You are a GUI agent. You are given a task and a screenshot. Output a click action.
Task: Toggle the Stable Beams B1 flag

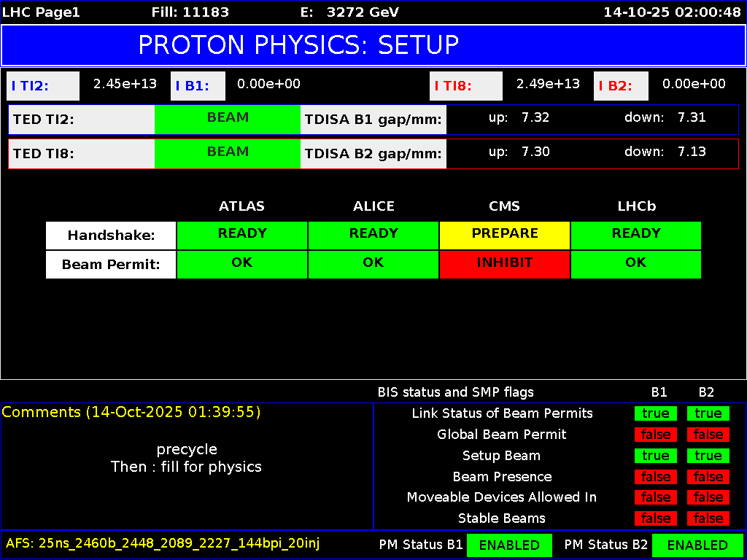pos(655,518)
